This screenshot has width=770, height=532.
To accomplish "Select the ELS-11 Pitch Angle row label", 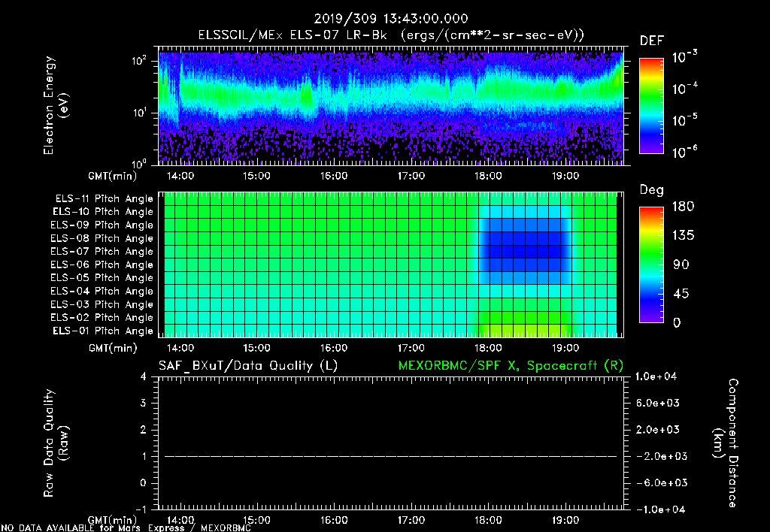I will pos(104,199).
